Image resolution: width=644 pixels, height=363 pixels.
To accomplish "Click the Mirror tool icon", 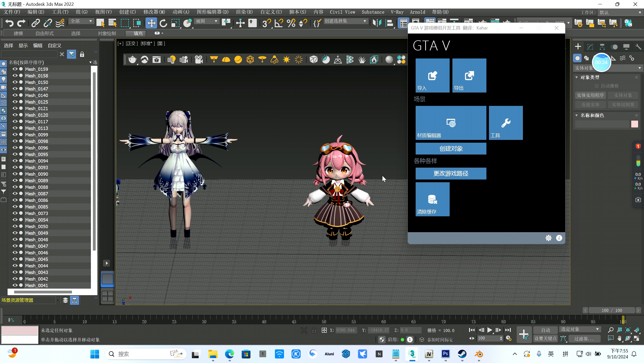I will [x=377, y=23].
